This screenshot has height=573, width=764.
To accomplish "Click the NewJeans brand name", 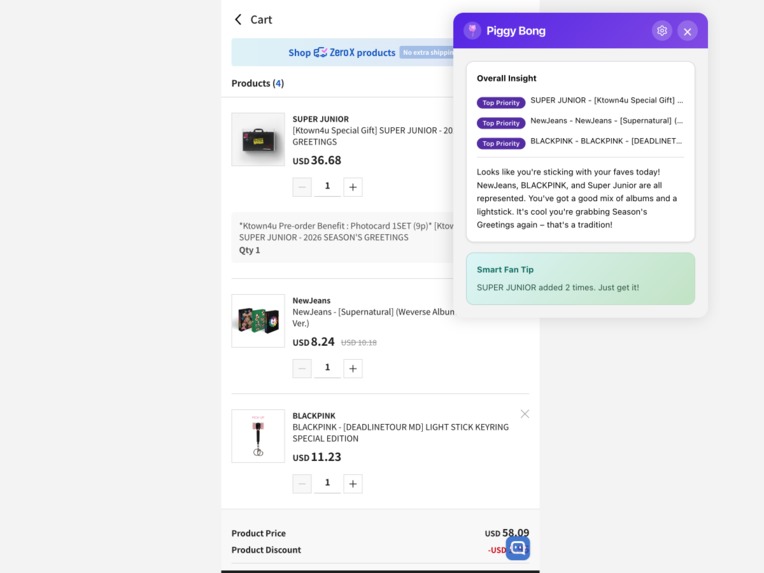I will (311, 301).
